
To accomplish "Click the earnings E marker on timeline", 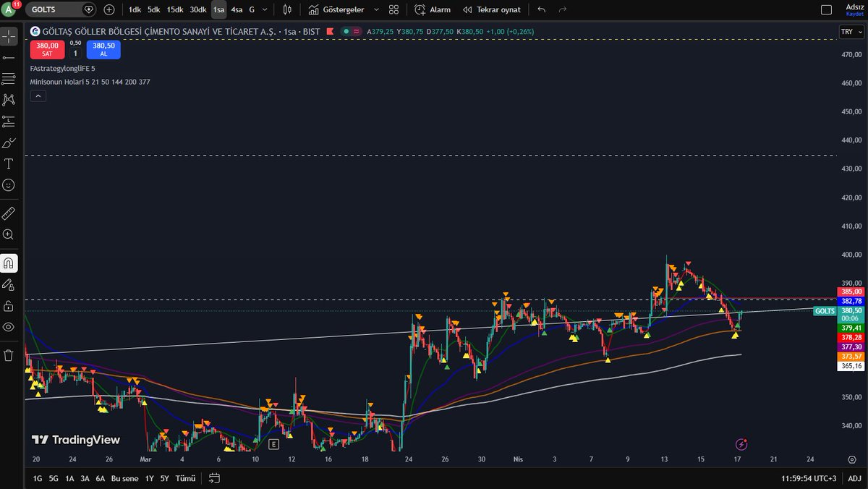I will (273, 443).
